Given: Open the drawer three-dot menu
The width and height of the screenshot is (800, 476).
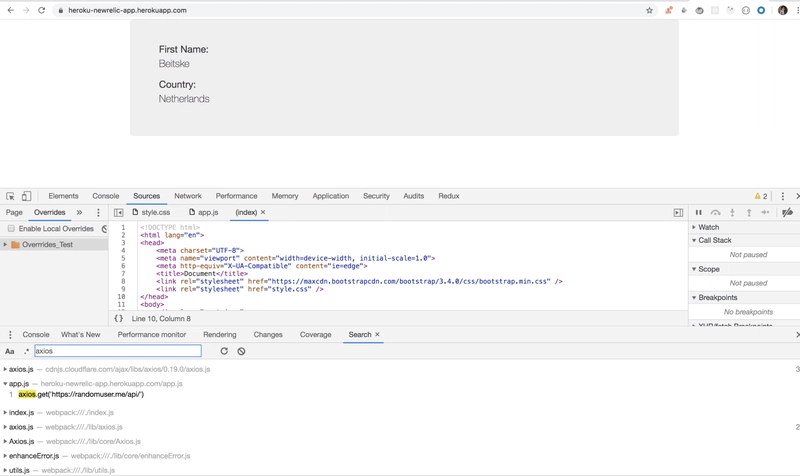Looking at the screenshot, I should pyautogui.click(x=10, y=335).
